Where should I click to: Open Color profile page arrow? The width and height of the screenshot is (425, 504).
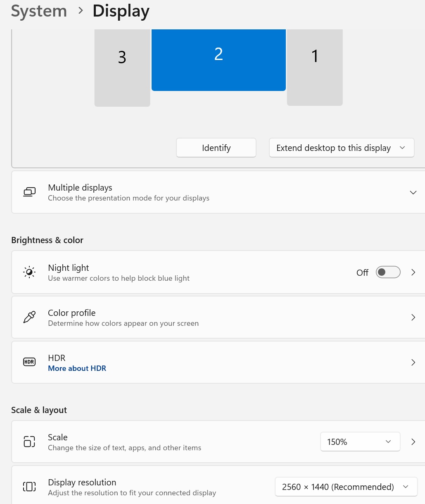[413, 317]
